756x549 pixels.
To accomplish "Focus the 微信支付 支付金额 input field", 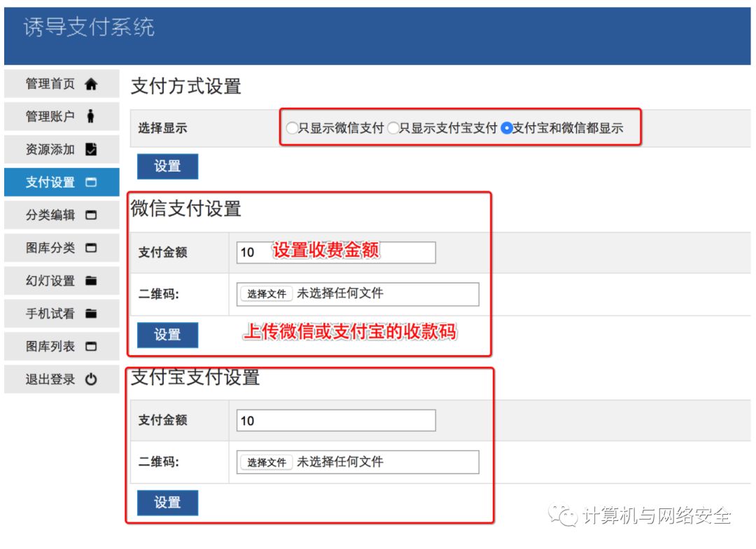I will [x=336, y=253].
